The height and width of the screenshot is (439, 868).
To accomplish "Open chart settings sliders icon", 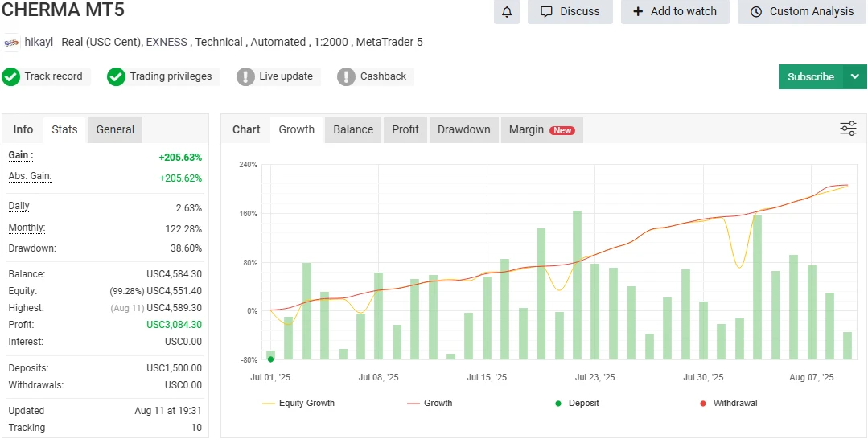I will (848, 129).
